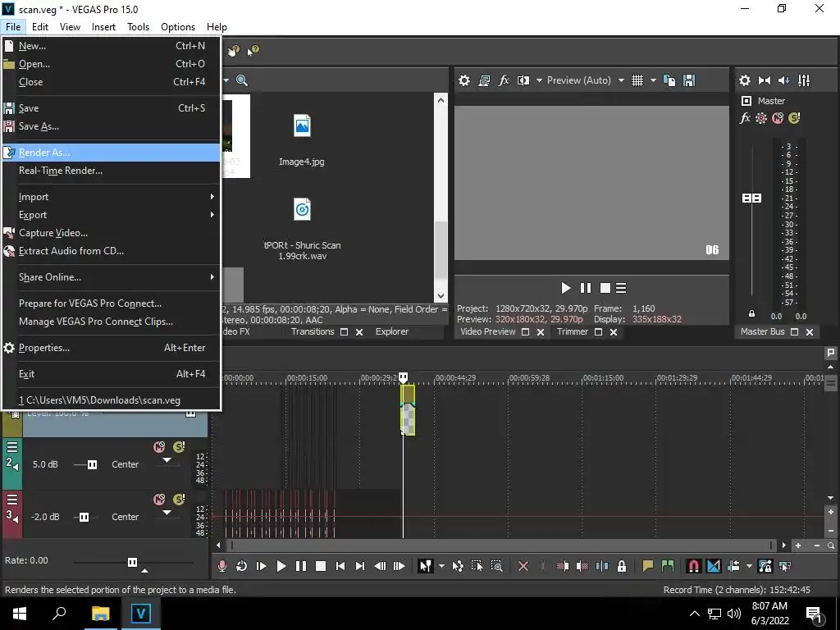840x630 pixels.
Task: Go to end of project
Action: (x=360, y=566)
